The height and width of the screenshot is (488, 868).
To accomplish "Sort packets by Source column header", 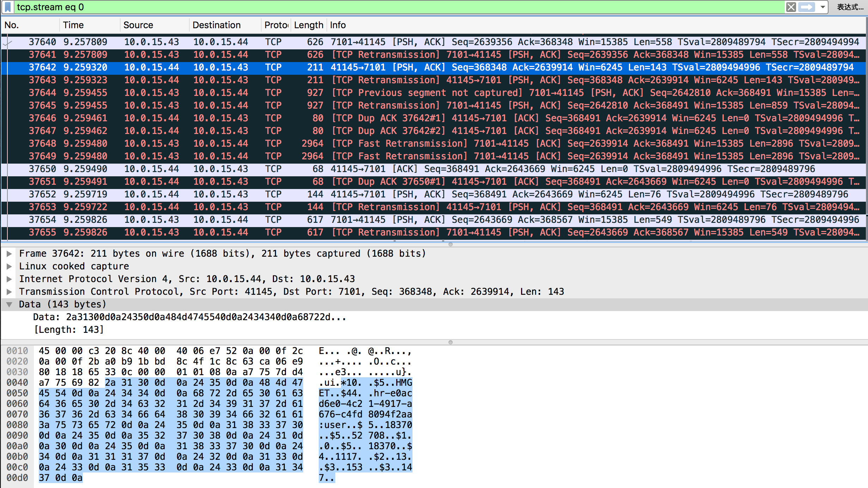I will point(138,25).
